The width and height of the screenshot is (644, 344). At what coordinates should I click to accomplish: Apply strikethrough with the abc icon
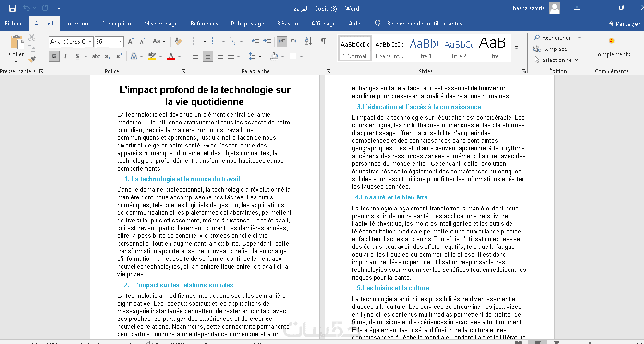click(x=96, y=56)
